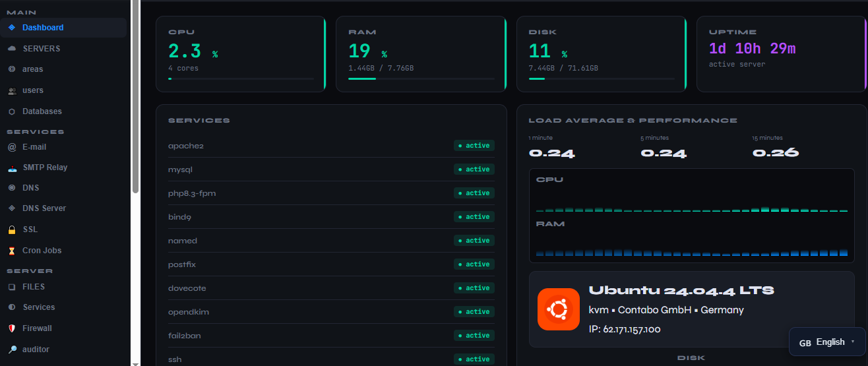Click the IP: 62.171.157.100 text
The height and width of the screenshot is (366, 868).
(625, 329)
